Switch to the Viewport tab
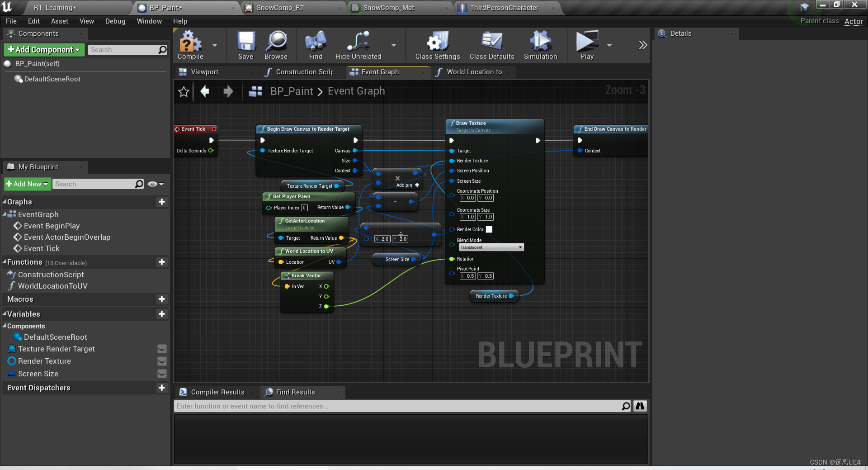 pyautogui.click(x=204, y=71)
